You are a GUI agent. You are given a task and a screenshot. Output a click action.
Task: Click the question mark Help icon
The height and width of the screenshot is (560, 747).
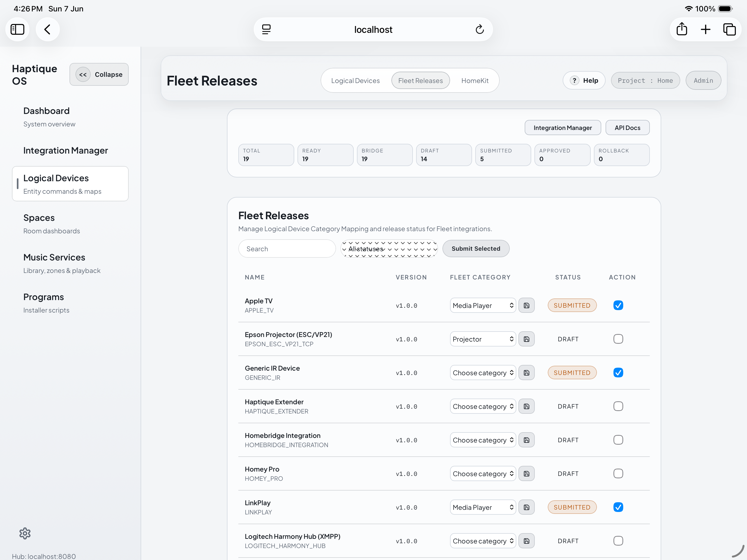(574, 80)
